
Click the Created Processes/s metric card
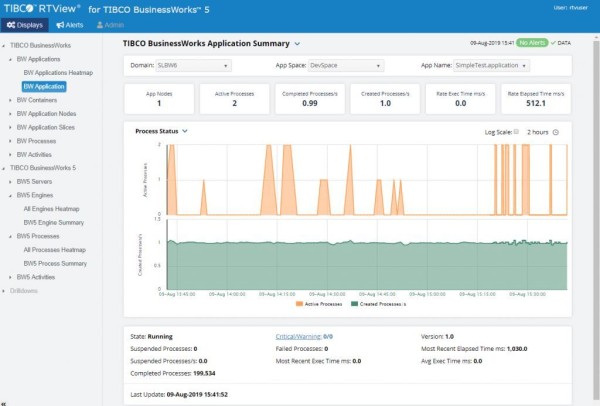385,99
